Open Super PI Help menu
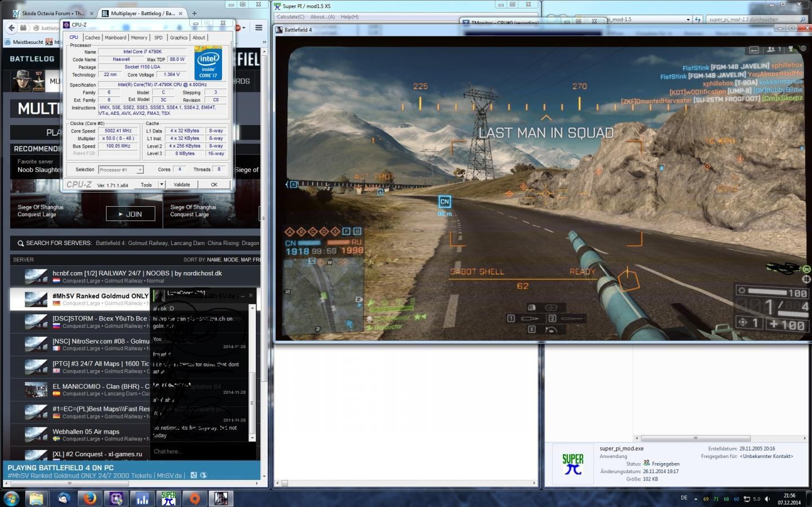812x507 pixels. click(x=349, y=17)
